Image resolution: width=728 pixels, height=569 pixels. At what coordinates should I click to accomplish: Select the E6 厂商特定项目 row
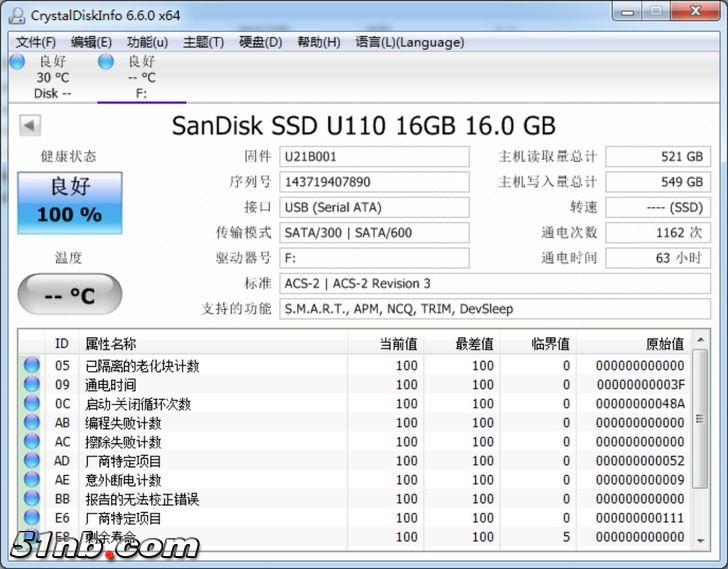click(x=355, y=517)
